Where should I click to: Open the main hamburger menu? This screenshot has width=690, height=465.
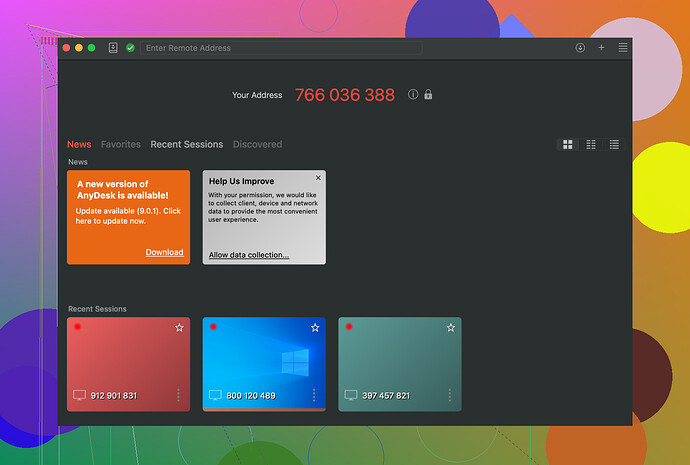pos(623,48)
